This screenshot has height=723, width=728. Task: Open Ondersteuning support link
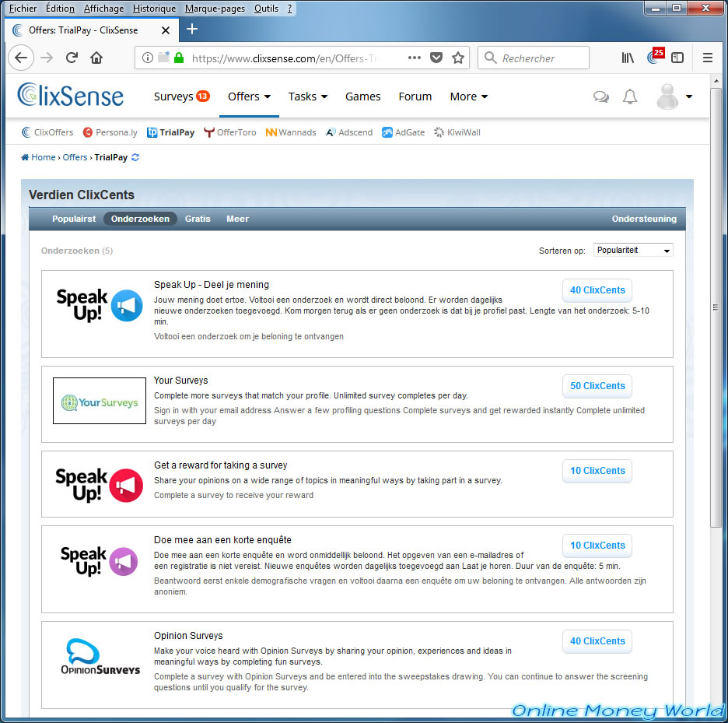pos(644,219)
